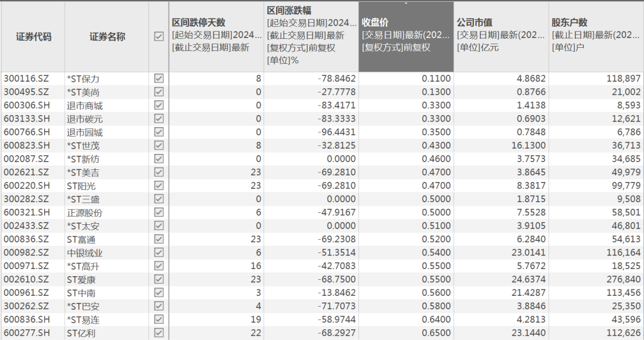Viewport: 644px width, 340px height.
Task: Click the security name *ST保力
Action: coord(83,79)
